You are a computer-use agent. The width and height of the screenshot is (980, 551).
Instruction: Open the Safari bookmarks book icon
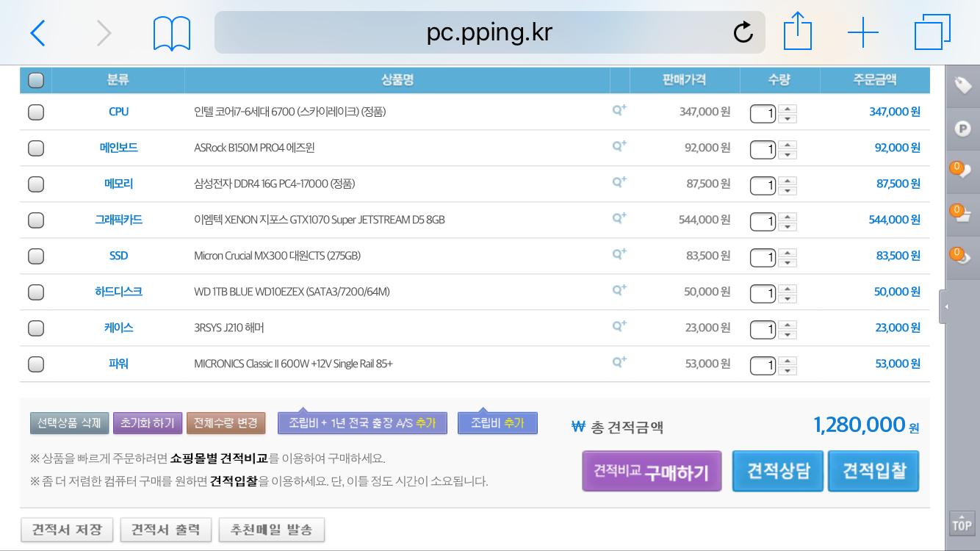172,34
